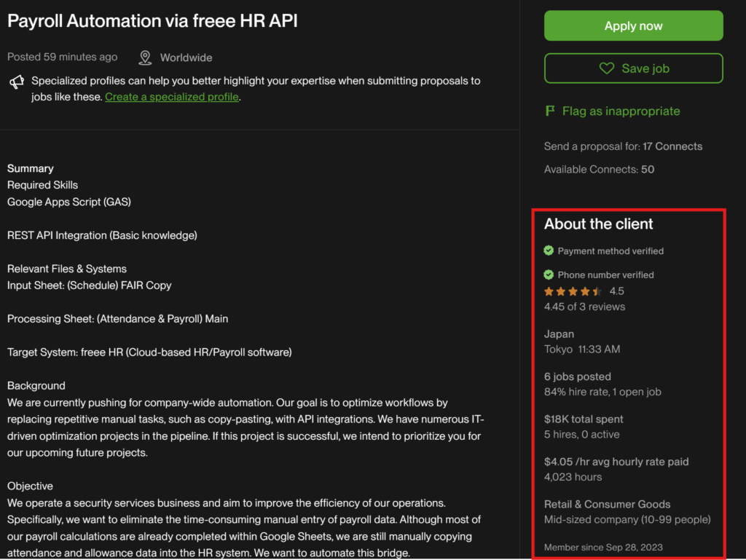Click the 6 jobs posted stat
The height and width of the screenshot is (560, 746).
(x=577, y=376)
